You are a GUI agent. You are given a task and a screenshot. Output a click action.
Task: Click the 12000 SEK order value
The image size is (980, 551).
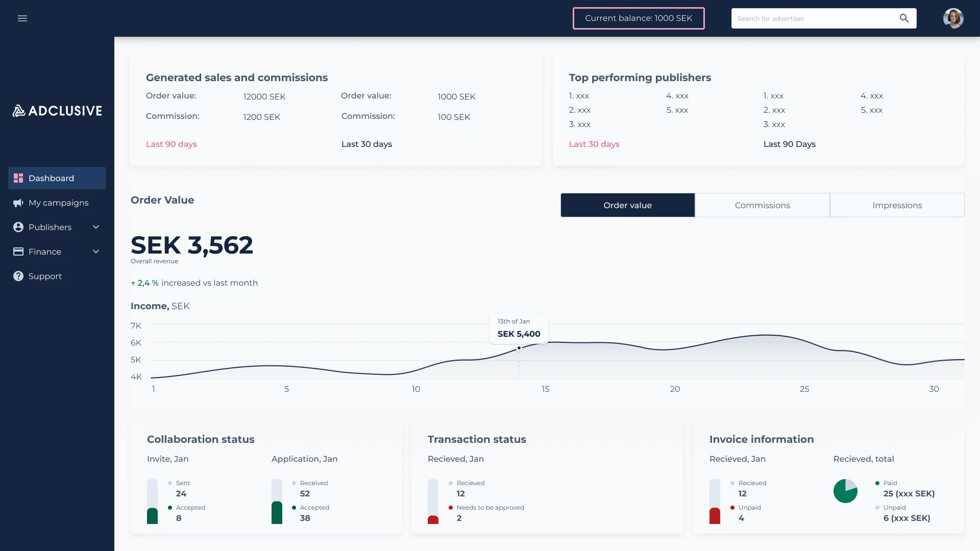(264, 97)
